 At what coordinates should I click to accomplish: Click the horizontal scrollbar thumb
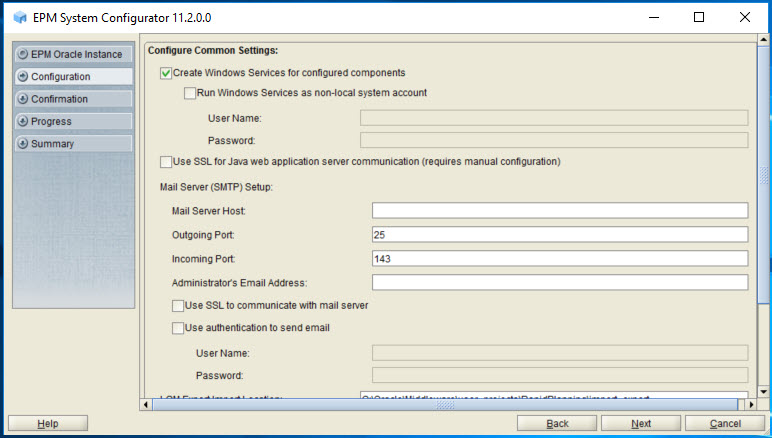445,405
